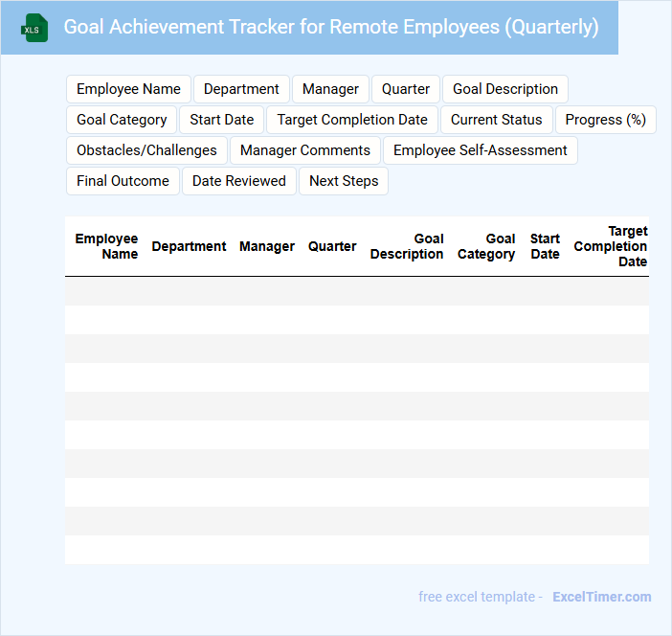Image resolution: width=672 pixels, height=636 pixels.
Task: Select the Obstacles/Challenges tag
Action: point(146,150)
